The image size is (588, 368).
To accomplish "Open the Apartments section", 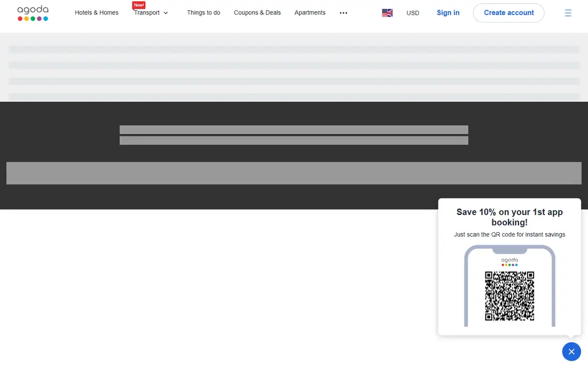I will (x=310, y=13).
